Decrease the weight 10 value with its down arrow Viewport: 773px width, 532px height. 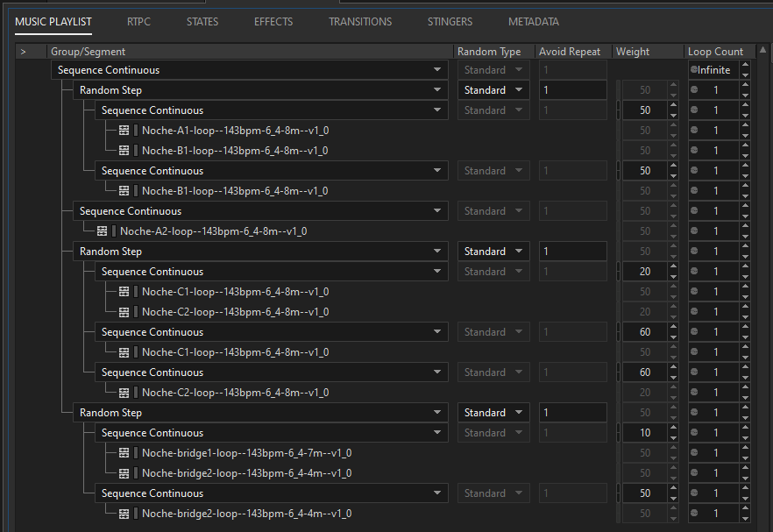coord(673,438)
